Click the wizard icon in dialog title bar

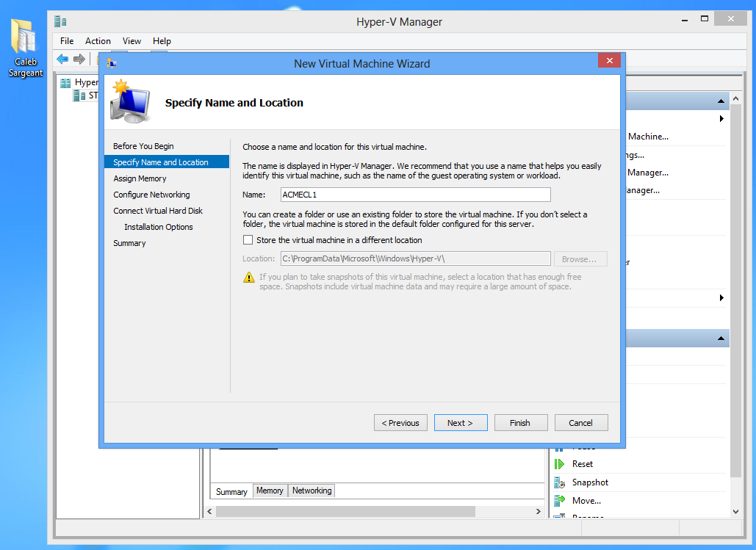pos(112,63)
